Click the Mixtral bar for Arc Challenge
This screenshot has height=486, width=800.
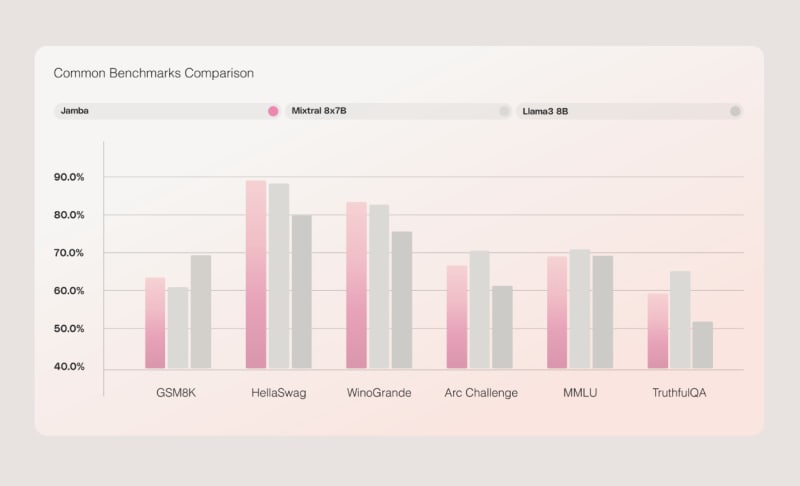[x=479, y=309]
